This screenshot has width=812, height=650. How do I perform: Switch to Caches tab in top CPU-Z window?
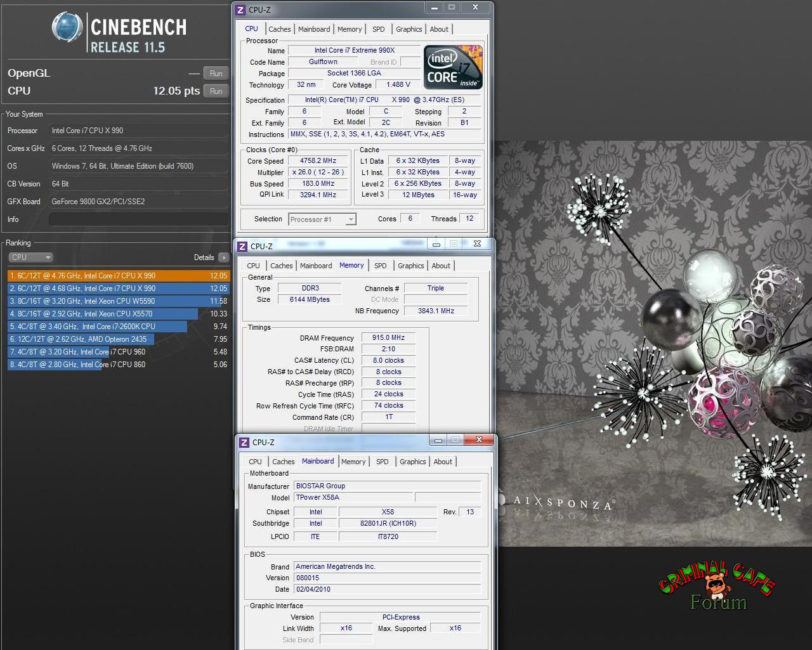pyautogui.click(x=279, y=29)
